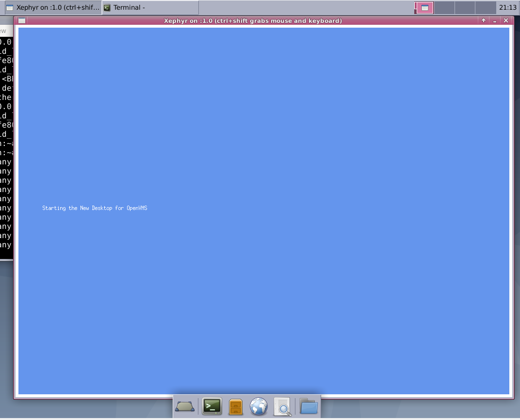The image size is (520, 420).
Task: Open the blue folder icon in the dock
Action: (x=309, y=406)
